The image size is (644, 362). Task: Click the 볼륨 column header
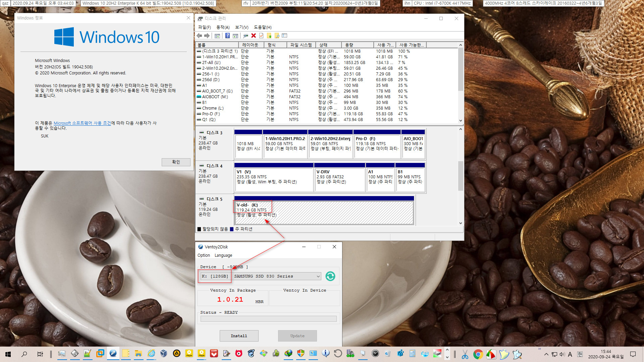click(217, 45)
